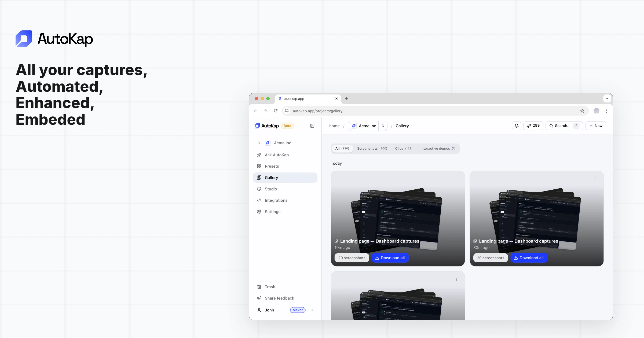Click the Share feedback megaphone icon
Viewport: 644px width, 338px height.
pyautogui.click(x=259, y=298)
